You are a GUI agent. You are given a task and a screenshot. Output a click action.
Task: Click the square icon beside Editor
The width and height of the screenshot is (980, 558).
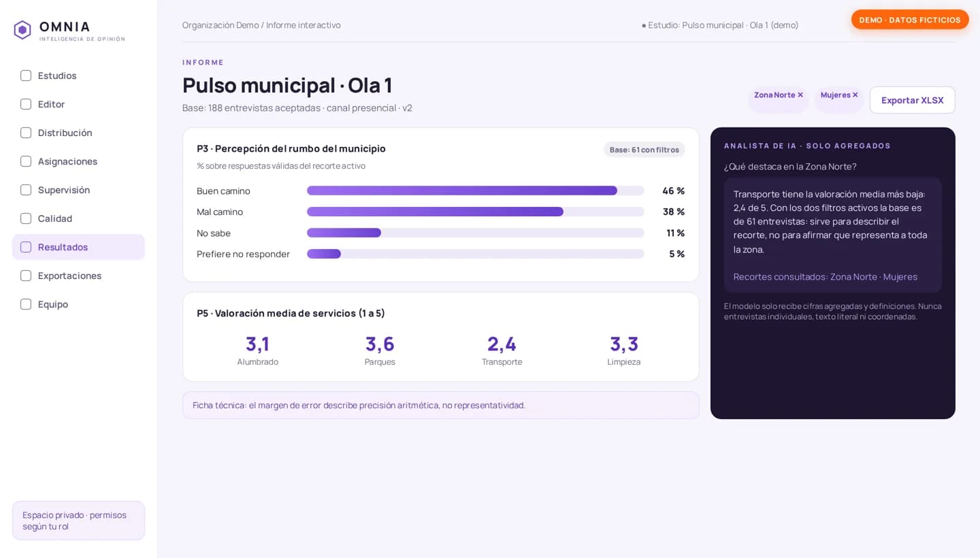(26, 104)
